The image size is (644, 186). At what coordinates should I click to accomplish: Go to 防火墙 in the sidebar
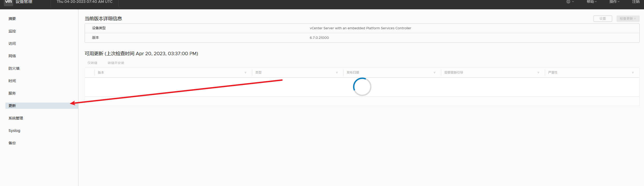coord(14,68)
